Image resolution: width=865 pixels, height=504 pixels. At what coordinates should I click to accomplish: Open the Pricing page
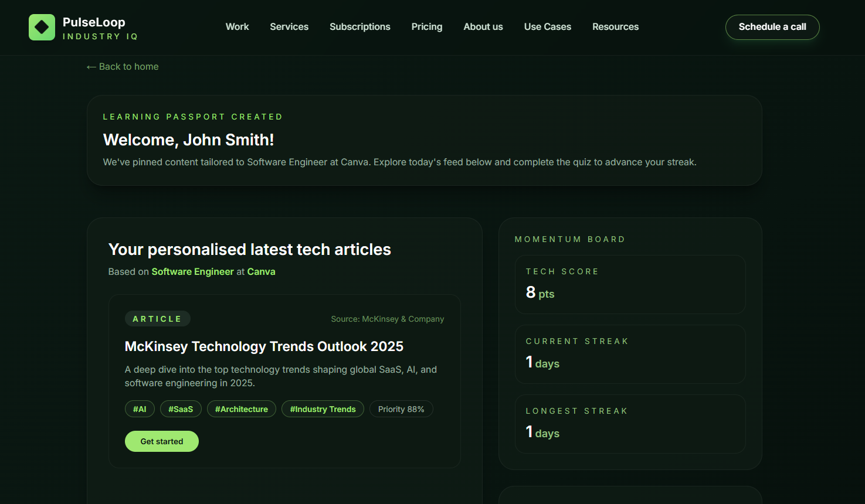(x=427, y=27)
